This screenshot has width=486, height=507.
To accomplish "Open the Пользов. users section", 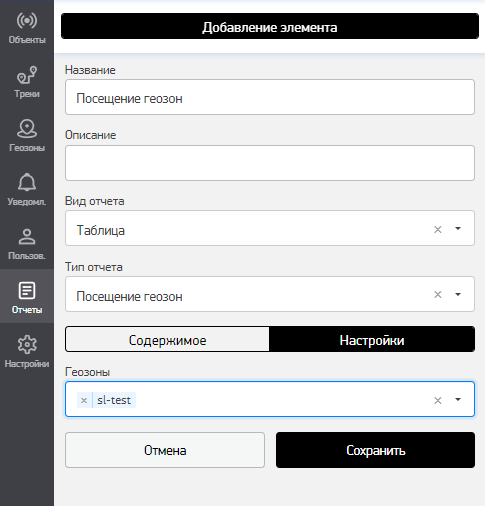I will tap(27, 243).
